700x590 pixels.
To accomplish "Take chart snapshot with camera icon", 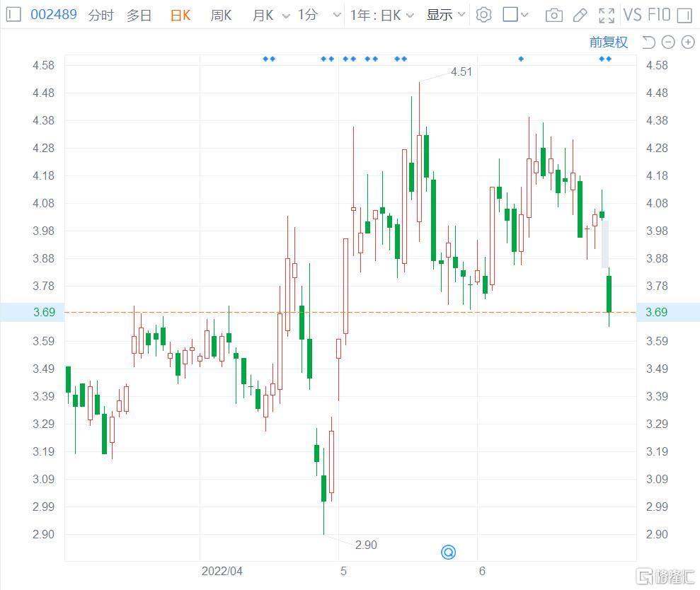I will click(x=554, y=16).
